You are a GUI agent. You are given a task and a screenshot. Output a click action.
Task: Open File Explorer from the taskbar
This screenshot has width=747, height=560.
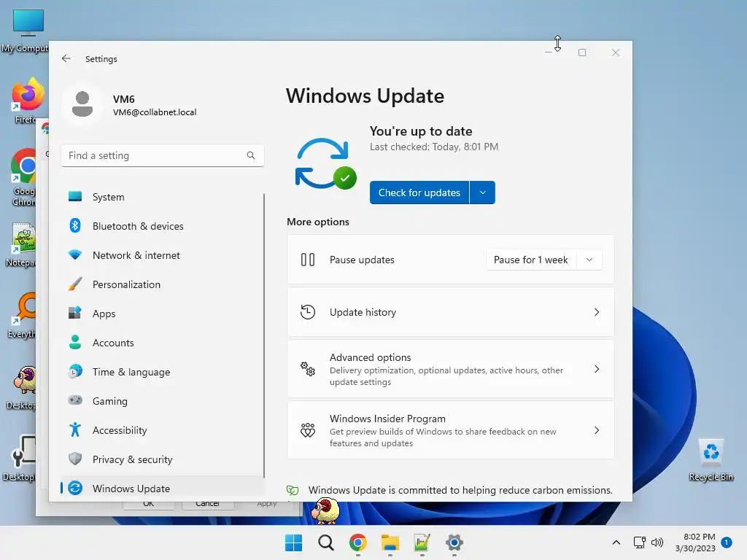tap(390, 542)
